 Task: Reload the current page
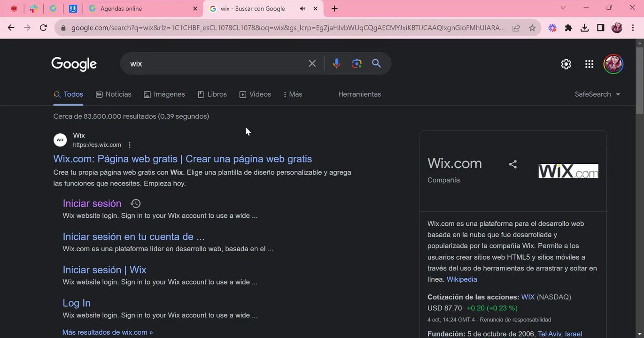[43, 28]
